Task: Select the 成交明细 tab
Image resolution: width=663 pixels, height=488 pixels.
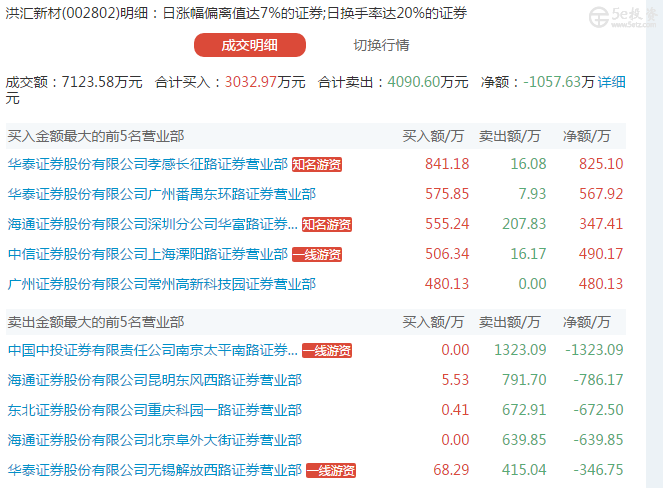Action: pos(249,45)
